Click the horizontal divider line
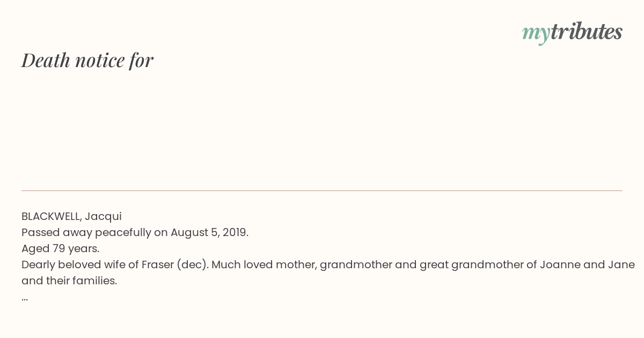 [x=322, y=190]
